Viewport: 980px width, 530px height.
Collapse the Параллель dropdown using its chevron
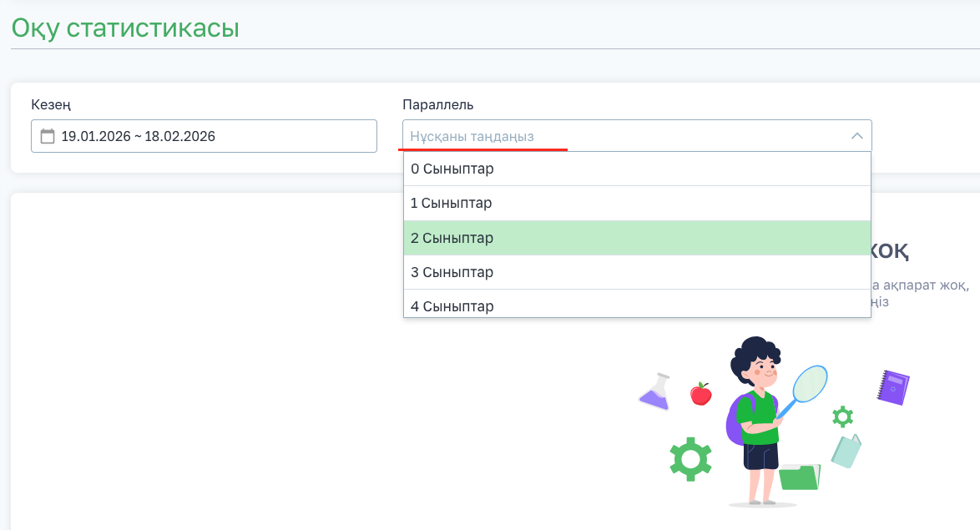856,136
